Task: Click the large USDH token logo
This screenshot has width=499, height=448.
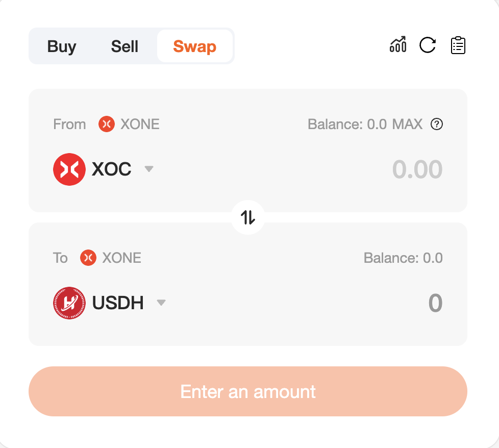Action: [69, 303]
